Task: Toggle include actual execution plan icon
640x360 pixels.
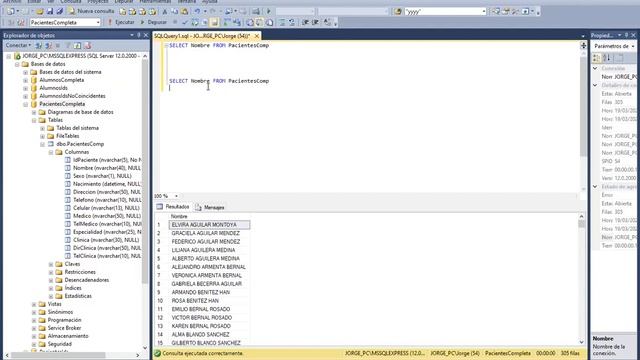Action: 227,22
